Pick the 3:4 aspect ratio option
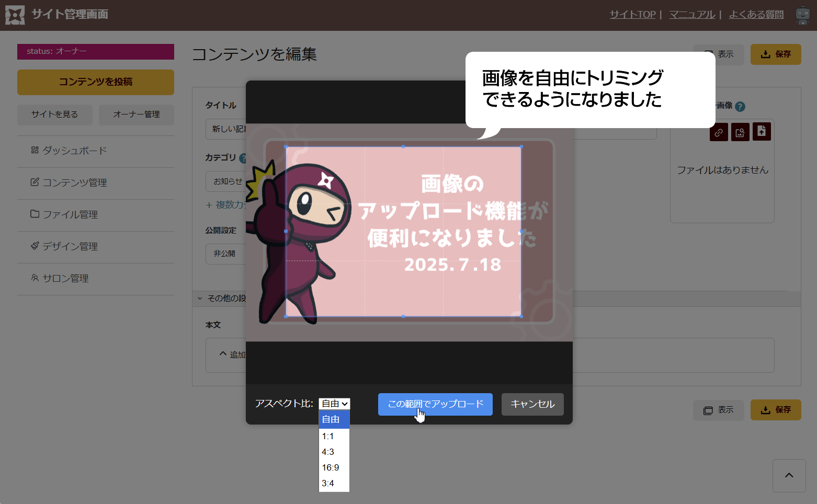 pyautogui.click(x=328, y=483)
